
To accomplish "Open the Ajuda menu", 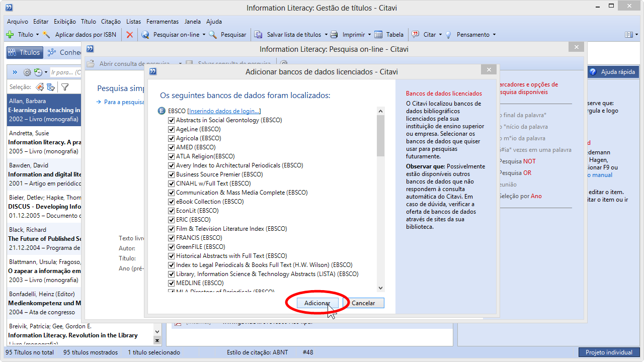I will [x=214, y=22].
